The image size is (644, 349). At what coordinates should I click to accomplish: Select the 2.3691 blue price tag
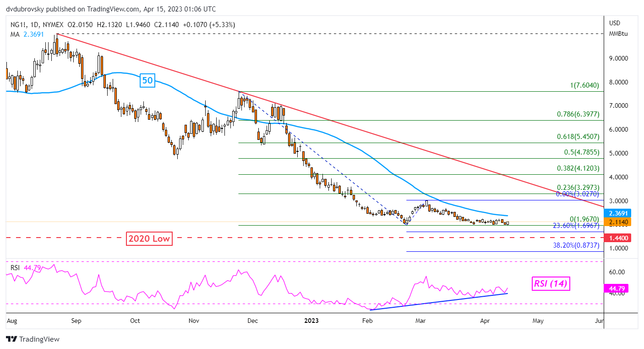(618, 213)
